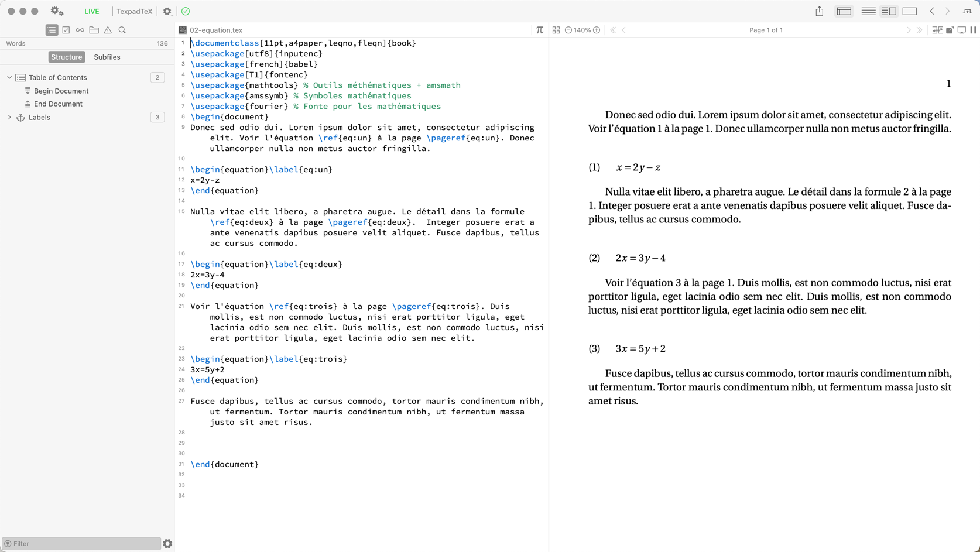Go to the previous PDF page
The image size is (980, 552).
624,30
